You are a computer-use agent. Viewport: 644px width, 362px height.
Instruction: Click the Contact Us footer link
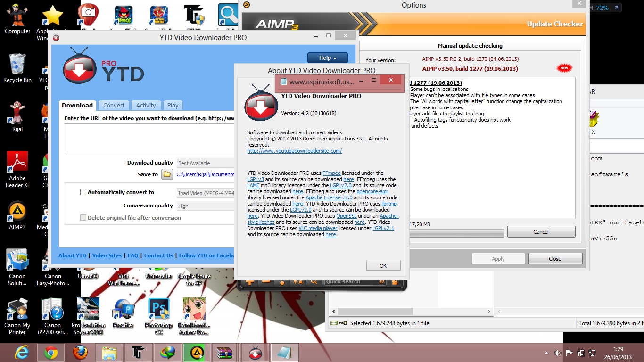click(x=158, y=255)
